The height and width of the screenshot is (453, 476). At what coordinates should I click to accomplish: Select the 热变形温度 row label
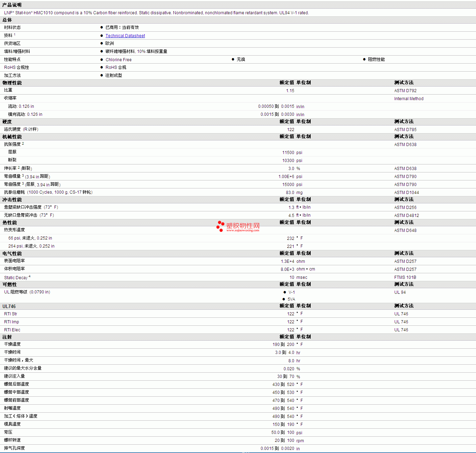pos(14,230)
